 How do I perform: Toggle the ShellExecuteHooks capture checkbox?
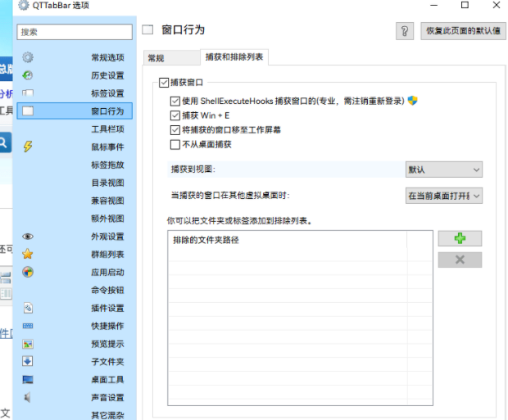coord(175,101)
